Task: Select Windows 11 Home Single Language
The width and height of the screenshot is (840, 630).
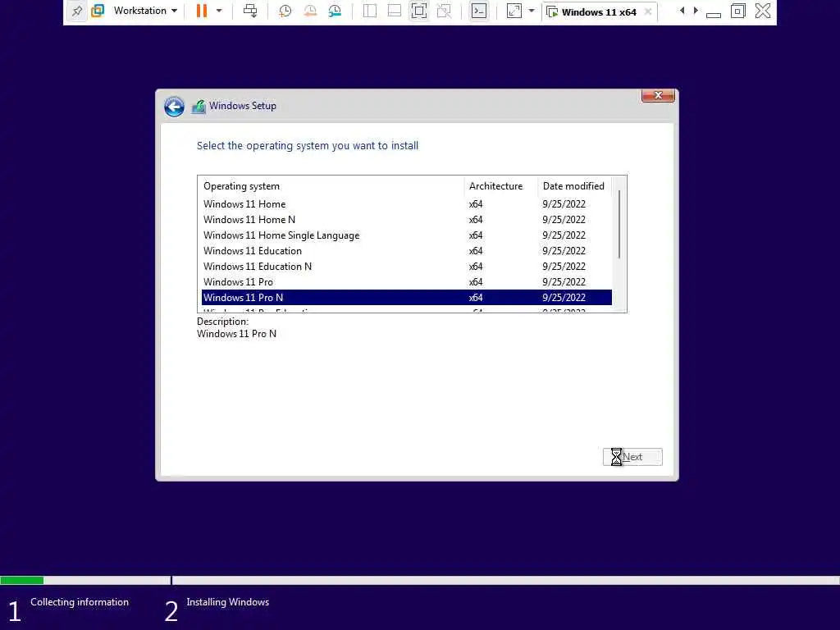Action: pos(407,235)
